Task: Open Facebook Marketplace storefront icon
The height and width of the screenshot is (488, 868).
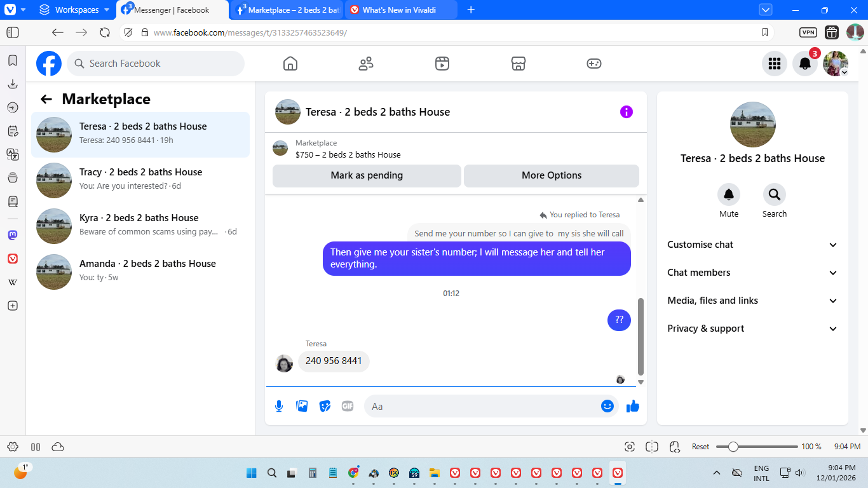Action: click(519, 64)
